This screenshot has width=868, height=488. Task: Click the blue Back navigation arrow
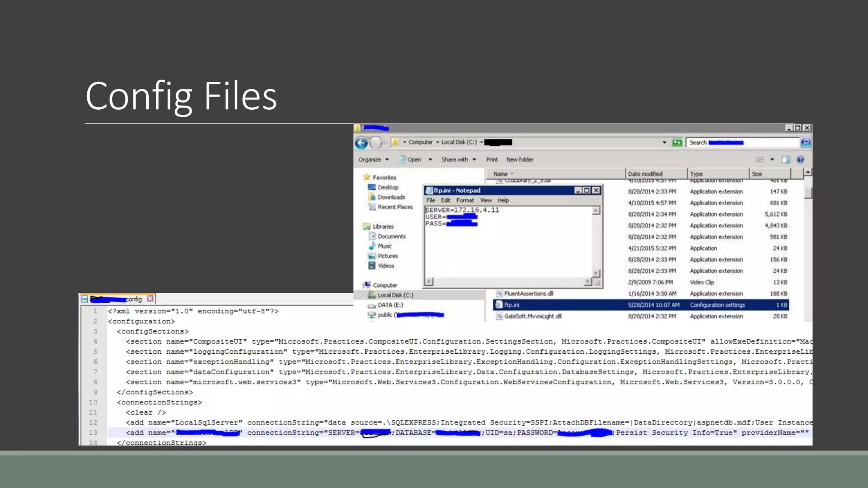362,143
